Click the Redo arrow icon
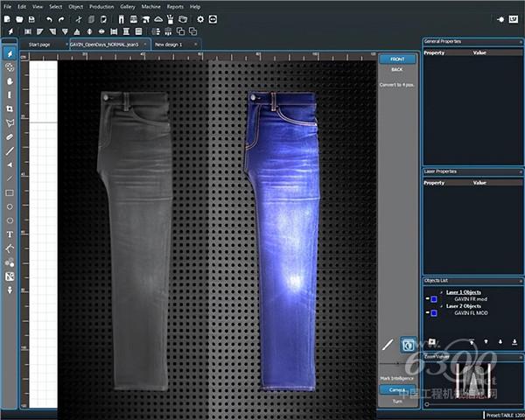 click(61, 18)
